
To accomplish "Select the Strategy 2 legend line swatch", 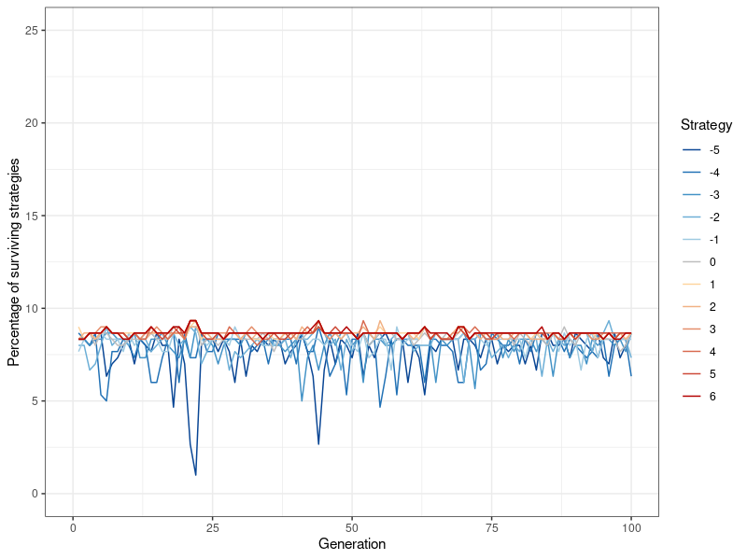I will pyautogui.click(x=692, y=307).
